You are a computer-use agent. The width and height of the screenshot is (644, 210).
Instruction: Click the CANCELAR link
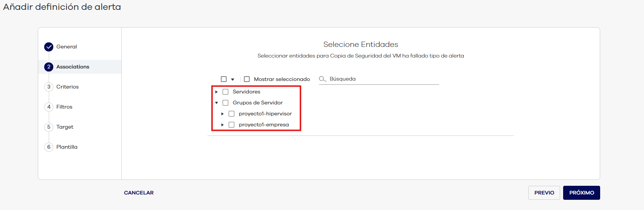139,193
